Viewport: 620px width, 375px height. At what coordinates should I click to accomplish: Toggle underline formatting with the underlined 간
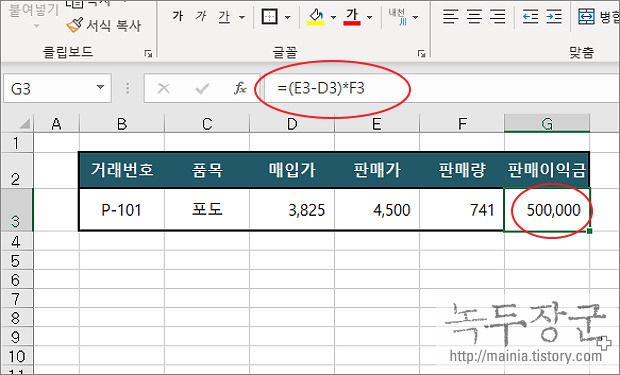click(x=224, y=17)
